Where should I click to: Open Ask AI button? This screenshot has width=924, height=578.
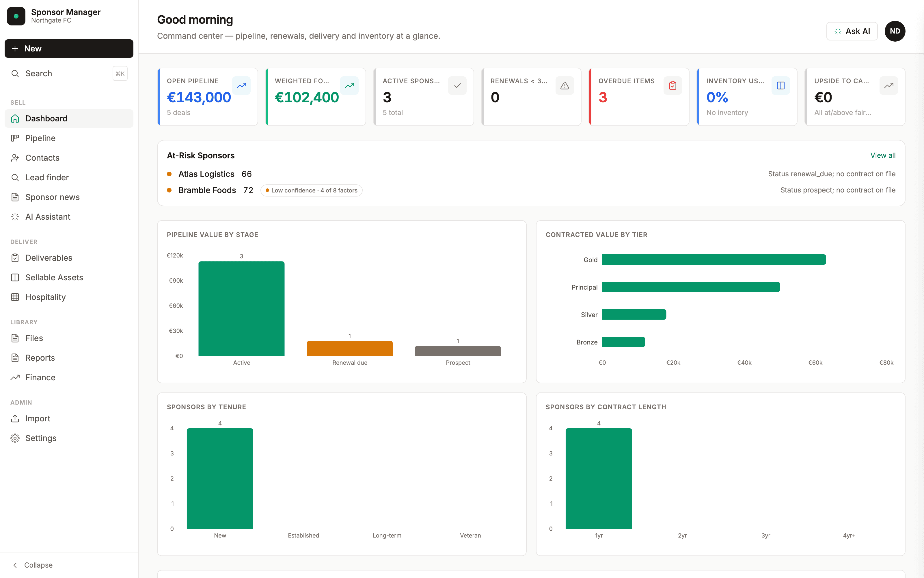click(852, 31)
